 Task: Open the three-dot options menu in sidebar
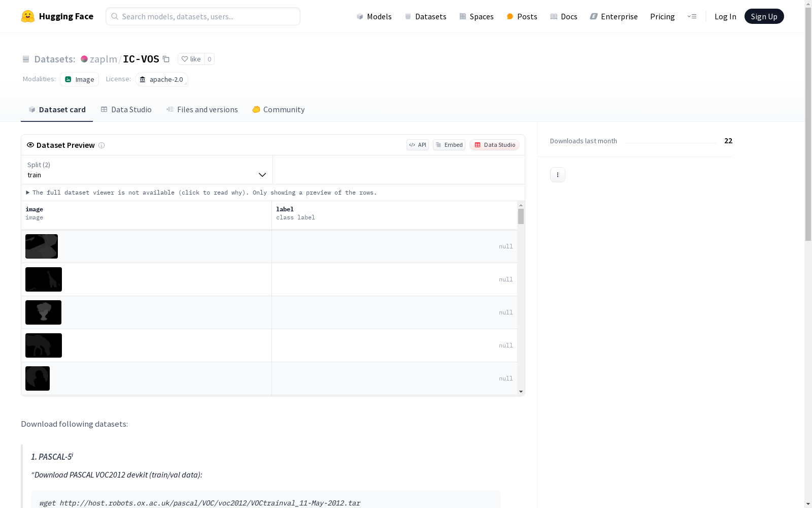click(558, 175)
